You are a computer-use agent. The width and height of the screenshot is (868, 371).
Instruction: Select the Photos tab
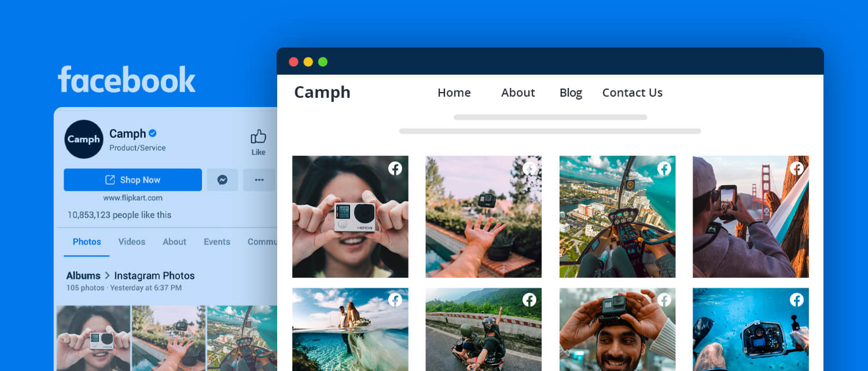[x=87, y=242]
